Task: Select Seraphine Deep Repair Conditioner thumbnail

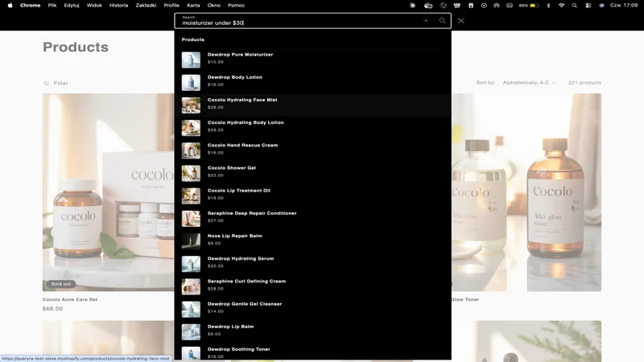Action: click(191, 218)
